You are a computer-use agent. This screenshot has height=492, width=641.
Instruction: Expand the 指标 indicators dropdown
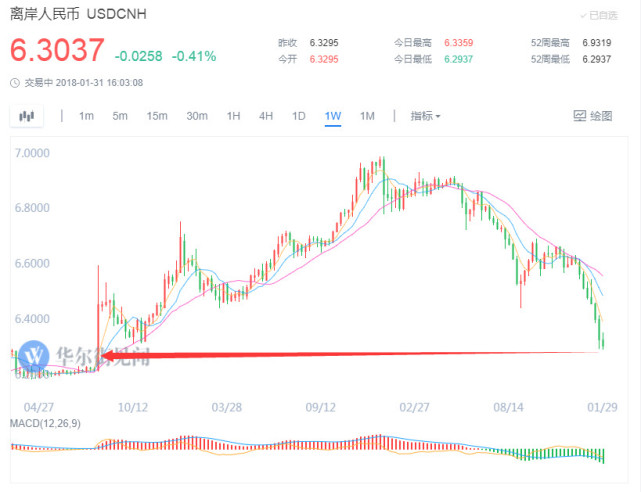pyautogui.click(x=425, y=116)
